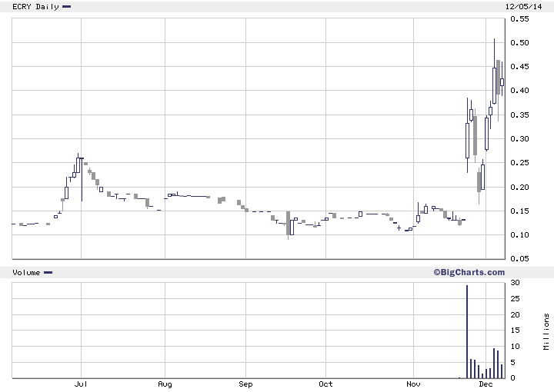The image size is (554, 392).
Task: Click the Aug month axis label
Action: [165, 384]
